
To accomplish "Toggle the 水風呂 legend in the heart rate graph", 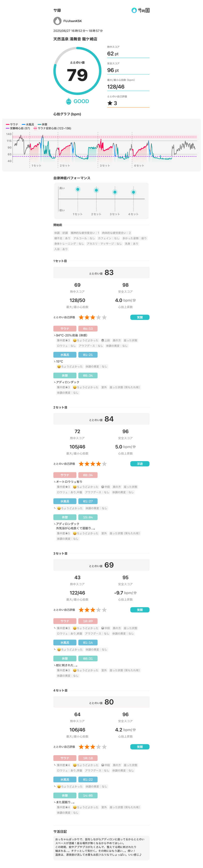I will point(28,124).
